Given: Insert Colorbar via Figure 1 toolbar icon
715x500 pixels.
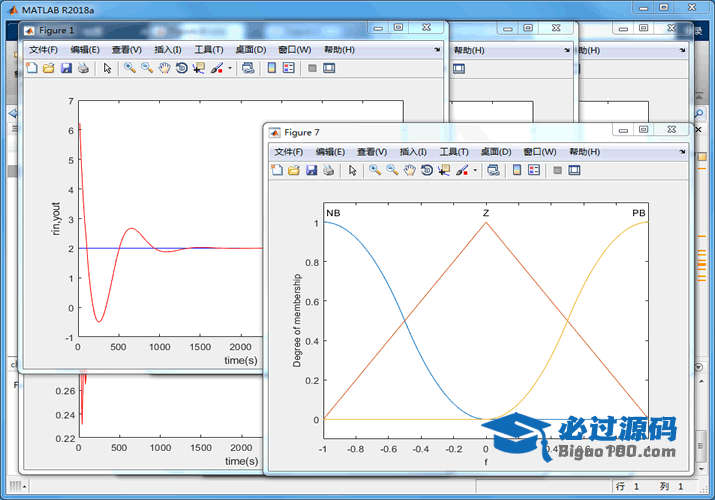Looking at the screenshot, I should click(272, 68).
